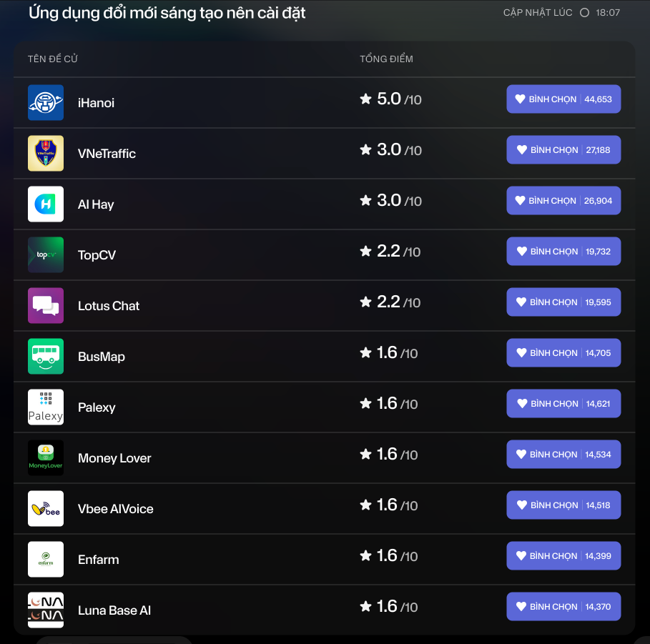The image size is (650, 644).
Task: Open the Money Lover name link
Action: tap(114, 458)
